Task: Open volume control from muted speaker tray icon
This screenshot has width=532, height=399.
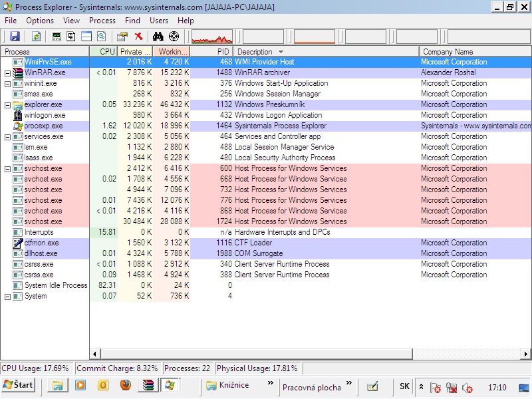Action: click(x=467, y=388)
